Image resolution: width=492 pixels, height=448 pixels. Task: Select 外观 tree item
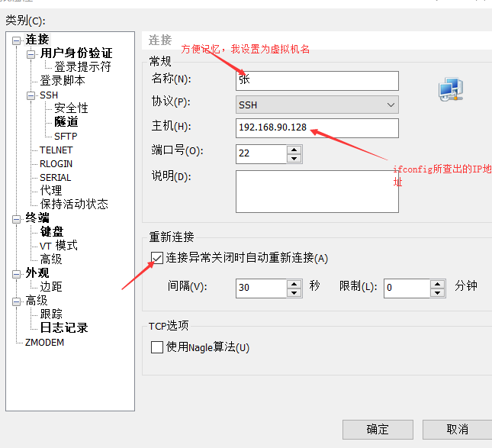[37, 273]
